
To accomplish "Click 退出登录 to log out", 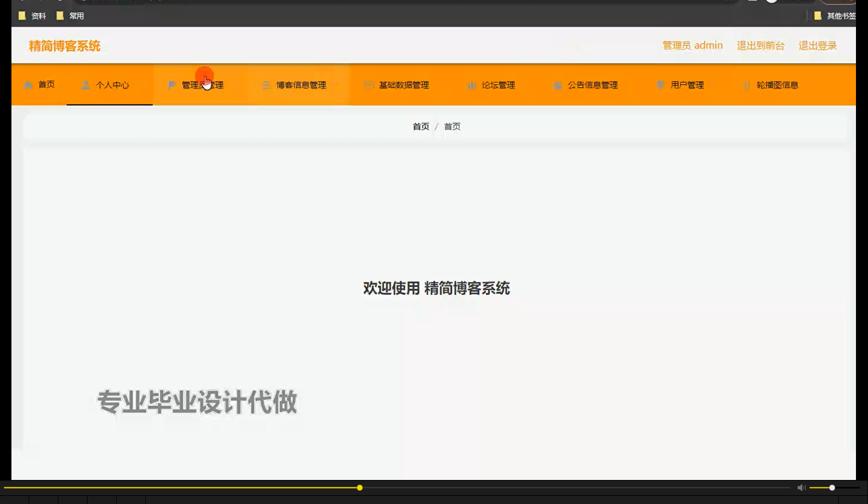I will [818, 45].
